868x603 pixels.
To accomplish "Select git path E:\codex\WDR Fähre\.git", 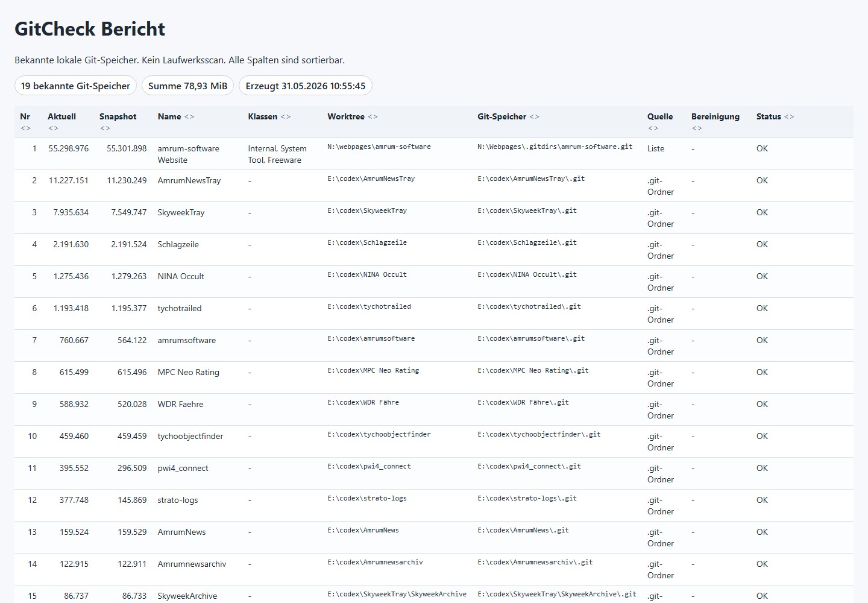I will 523,402.
